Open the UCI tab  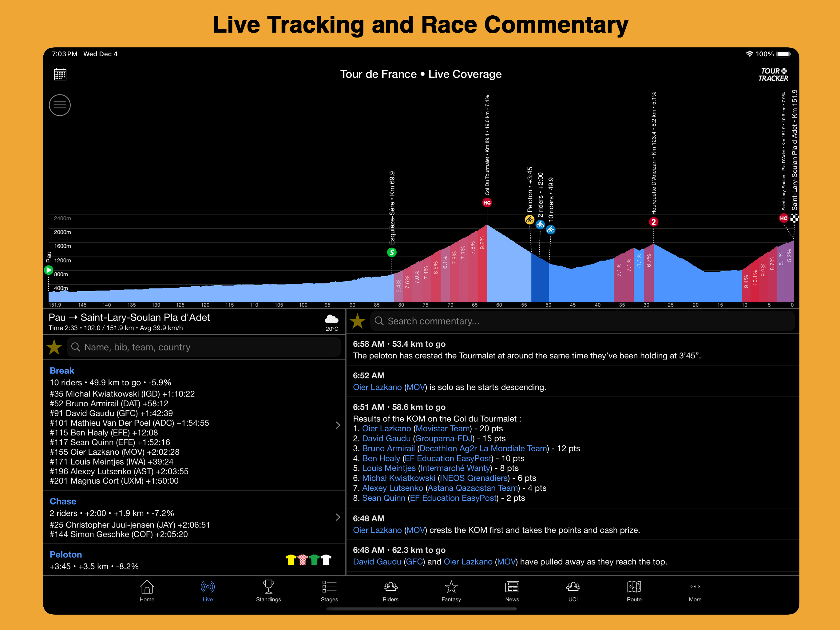click(x=573, y=591)
